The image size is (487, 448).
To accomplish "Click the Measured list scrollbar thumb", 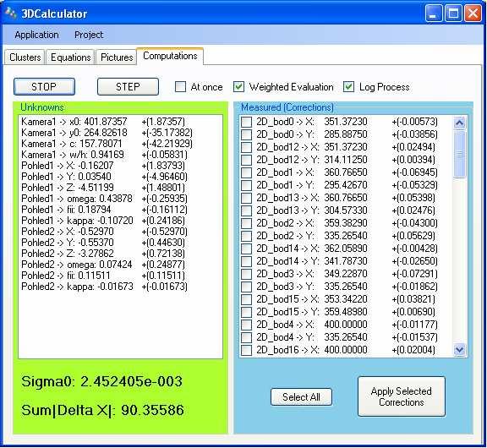I will click(x=459, y=155).
